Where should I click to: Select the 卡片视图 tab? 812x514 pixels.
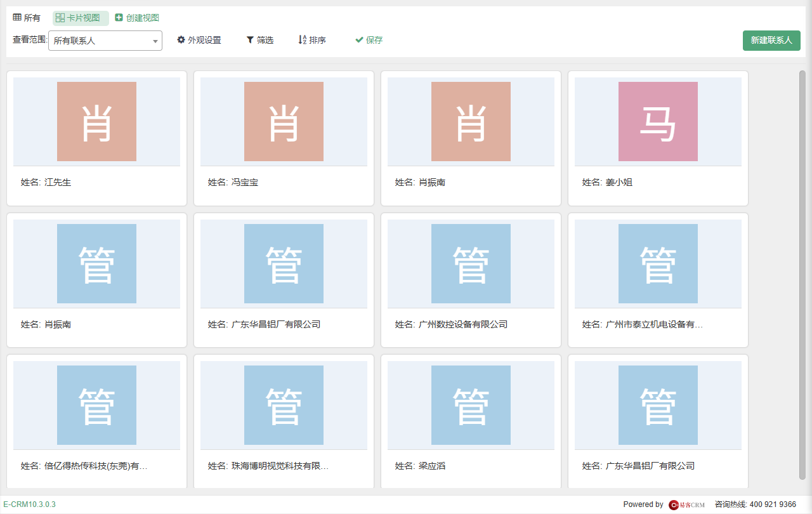click(x=81, y=18)
